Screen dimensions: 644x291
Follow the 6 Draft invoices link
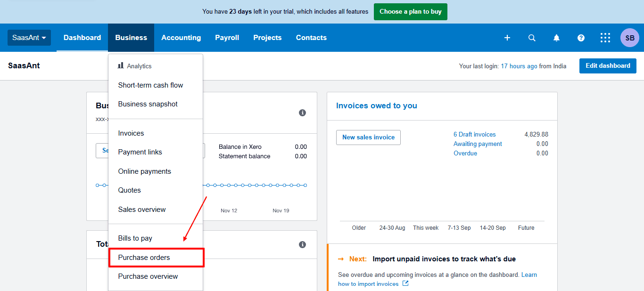(x=475, y=134)
